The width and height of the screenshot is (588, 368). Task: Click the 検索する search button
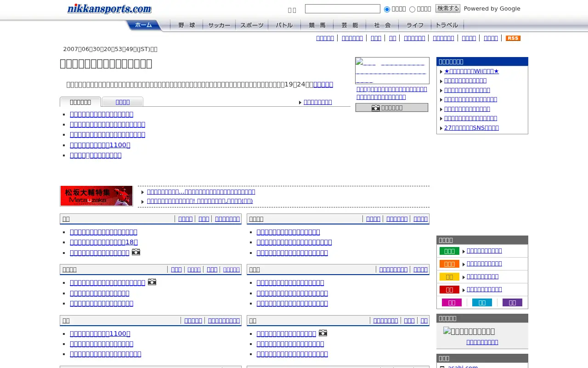coord(448,8)
